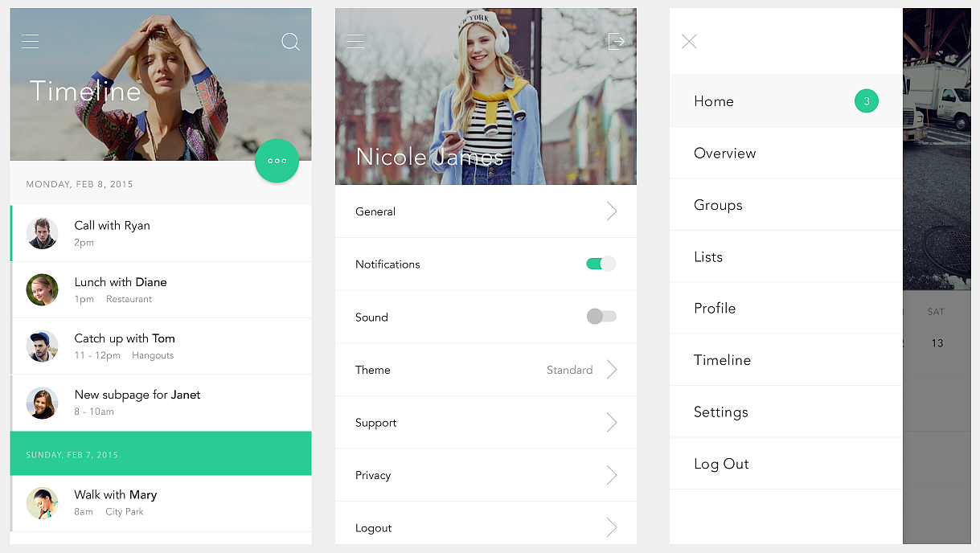Viewport: 980px width, 553px height.
Task: Tap 8 - 10am time under Janet subpage
Action: tap(94, 412)
